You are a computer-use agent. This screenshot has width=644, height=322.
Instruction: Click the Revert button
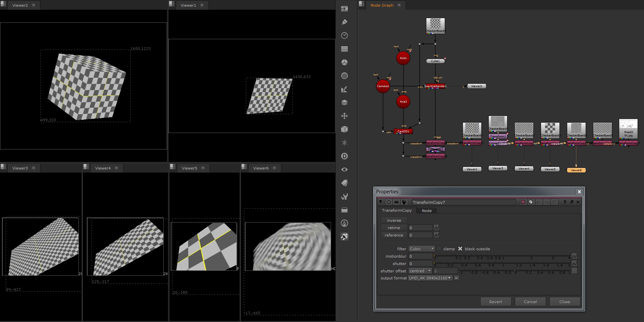[496, 302]
